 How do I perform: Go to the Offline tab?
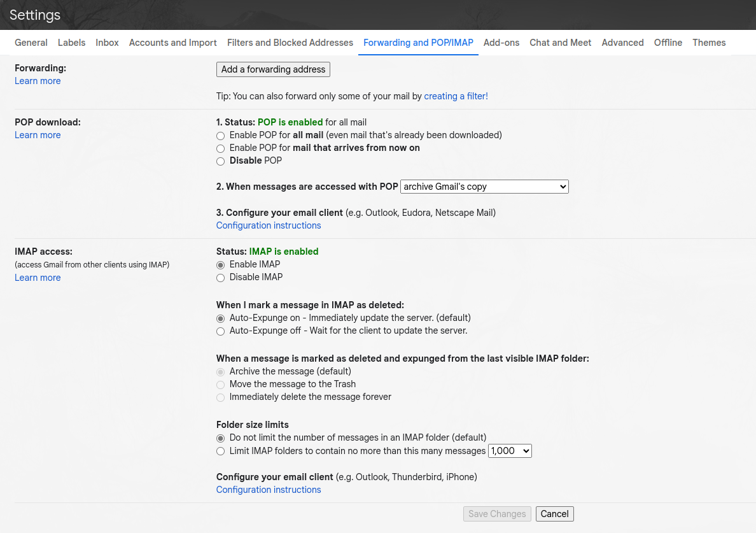668,43
